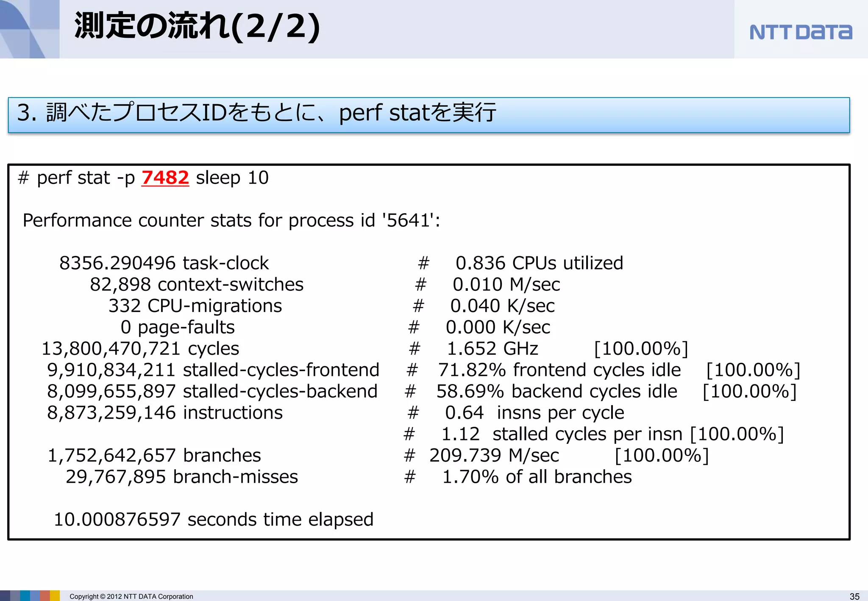This screenshot has height=601, width=868.
Task: Click '71.82% frontend cycles idle'
Action: tap(559, 370)
